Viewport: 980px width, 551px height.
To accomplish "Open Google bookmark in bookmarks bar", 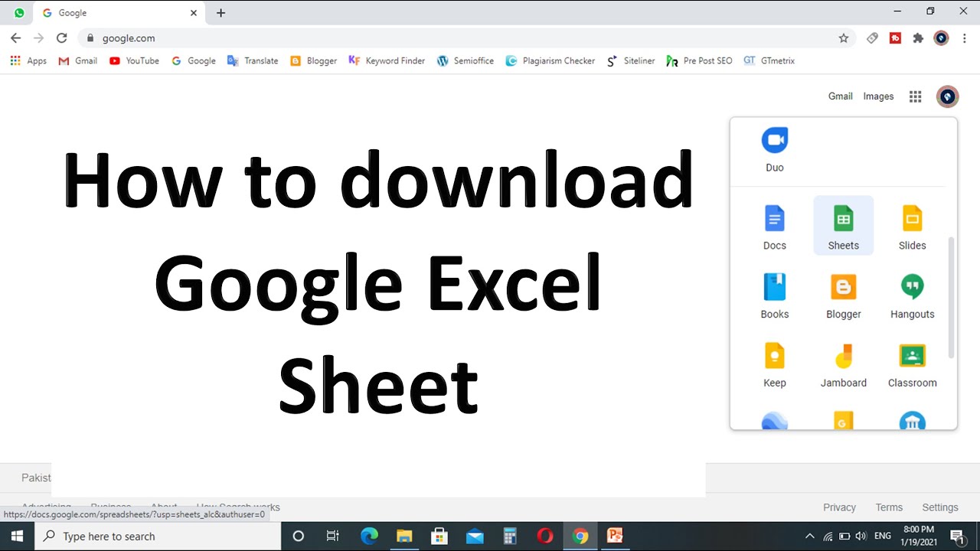I will pos(194,60).
